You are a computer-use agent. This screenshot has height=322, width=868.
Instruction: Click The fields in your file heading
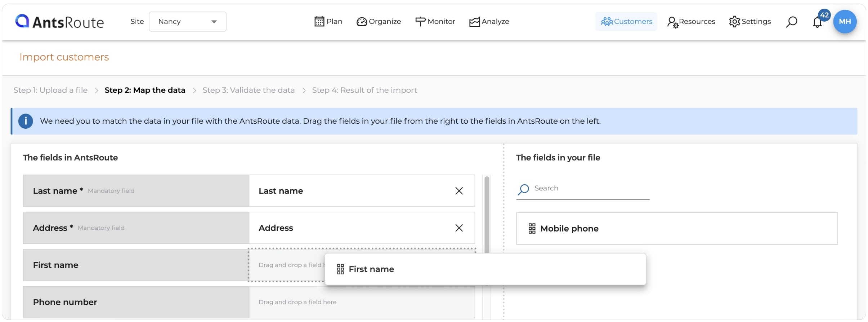point(558,158)
